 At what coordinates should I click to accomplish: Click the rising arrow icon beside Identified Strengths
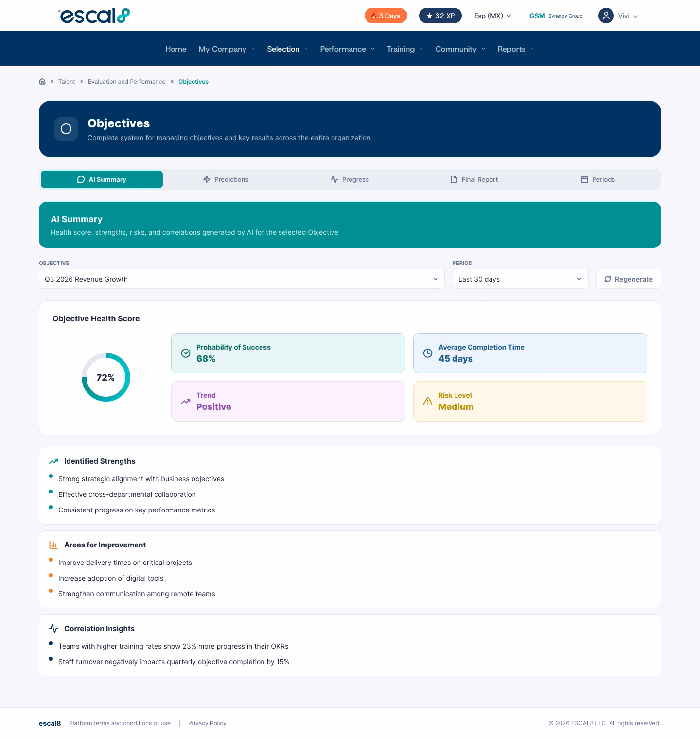click(53, 461)
